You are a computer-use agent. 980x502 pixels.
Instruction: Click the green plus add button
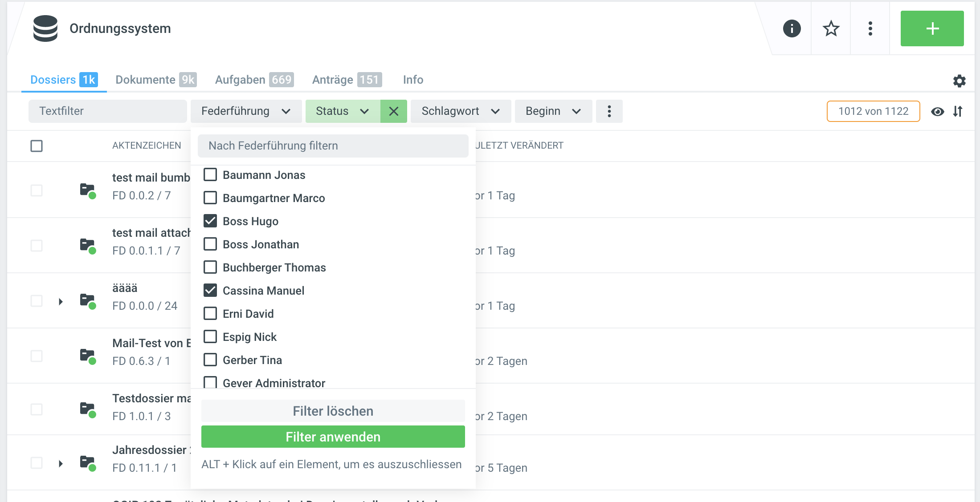932,28
